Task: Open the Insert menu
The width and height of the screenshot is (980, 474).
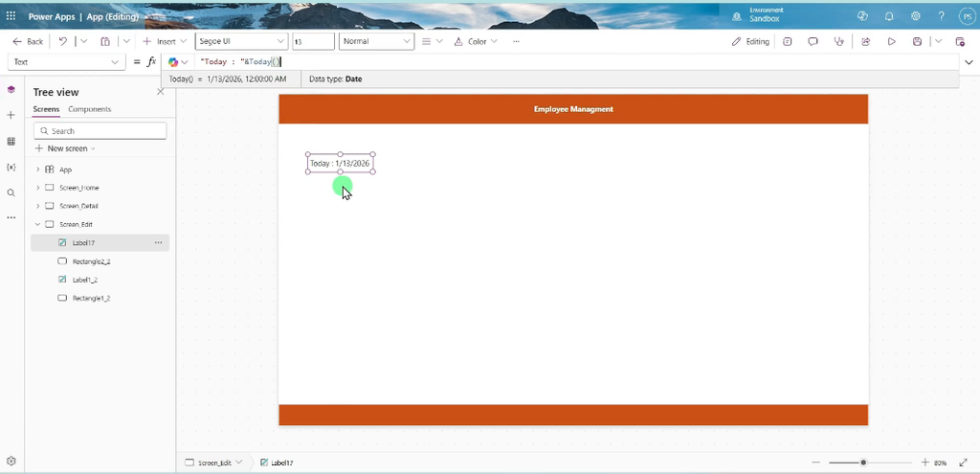Action: pyautogui.click(x=165, y=41)
